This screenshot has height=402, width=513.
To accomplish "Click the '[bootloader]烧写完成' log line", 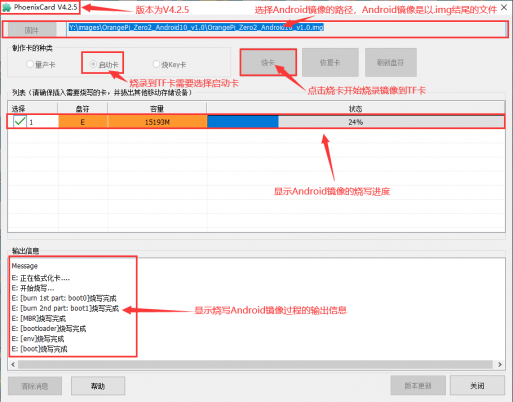I will click(x=49, y=329).
